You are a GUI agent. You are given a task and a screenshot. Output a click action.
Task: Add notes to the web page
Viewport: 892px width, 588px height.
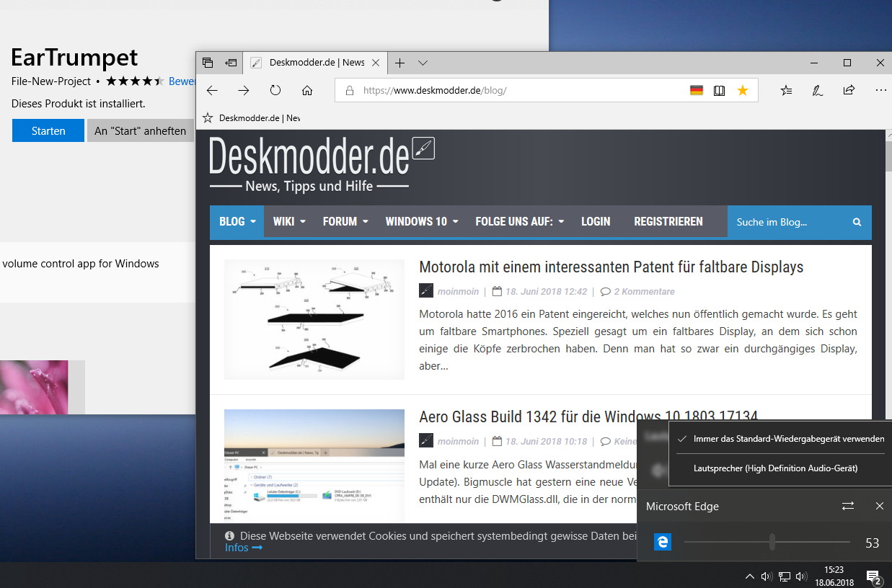point(818,90)
